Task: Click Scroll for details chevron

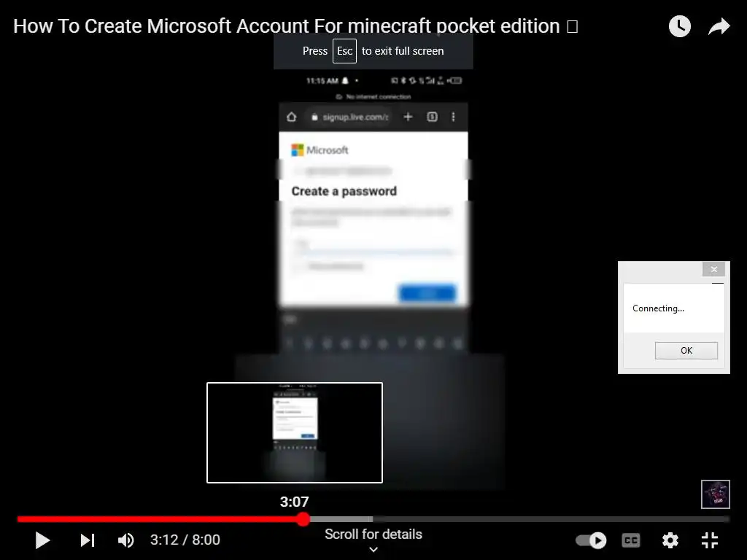Action: [373, 549]
